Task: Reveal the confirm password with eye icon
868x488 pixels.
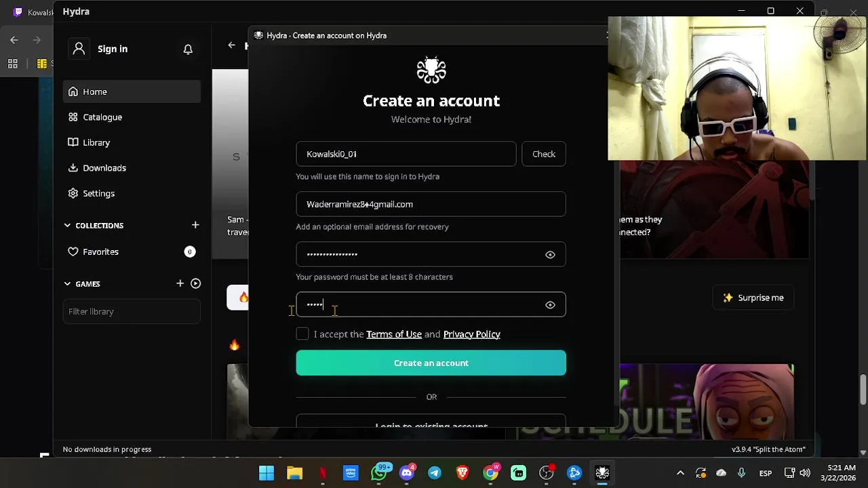Action: pos(550,305)
